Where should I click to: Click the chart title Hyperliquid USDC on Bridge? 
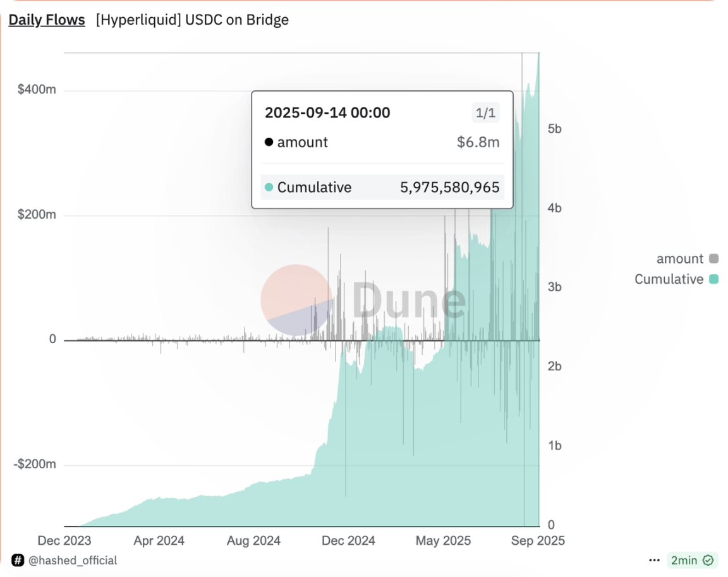coord(192,20)
